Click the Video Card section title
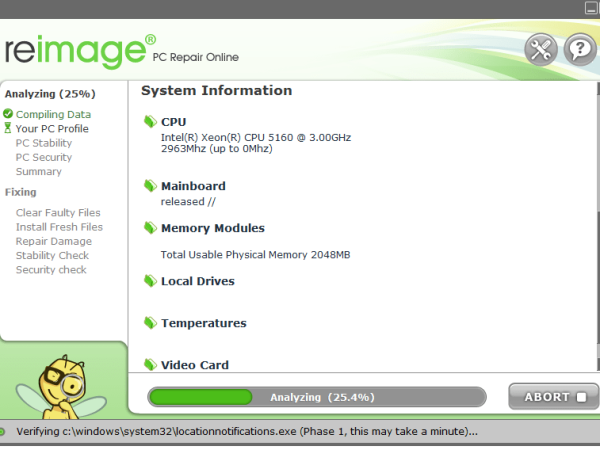The width and height of the screenshot is (600, 450). [x=195, y=365]
